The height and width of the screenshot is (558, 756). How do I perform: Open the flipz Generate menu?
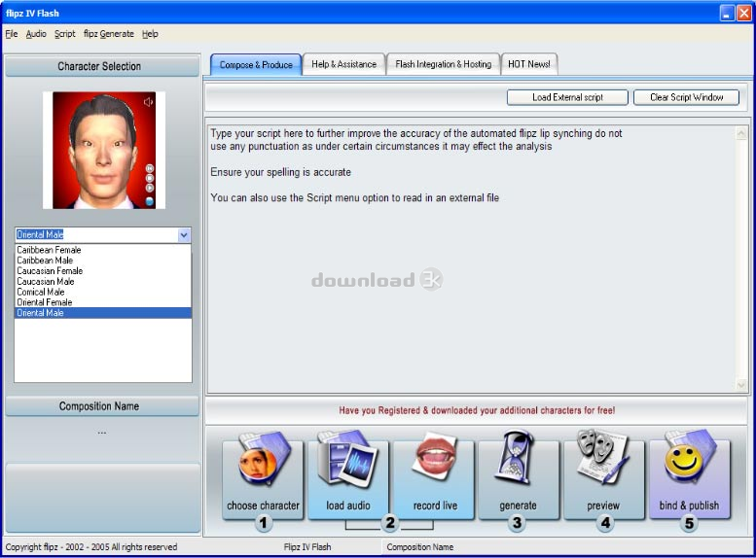tap(108, 34)
